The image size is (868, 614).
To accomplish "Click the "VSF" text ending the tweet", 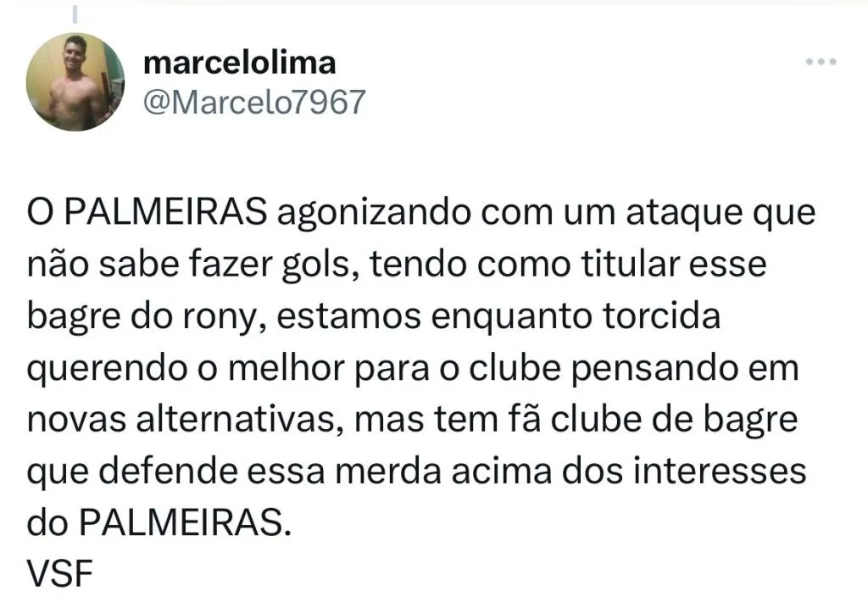I will tap(59, 574).
